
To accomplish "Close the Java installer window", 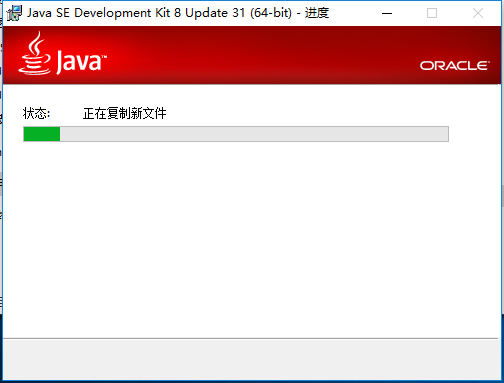I will [478, 13].
